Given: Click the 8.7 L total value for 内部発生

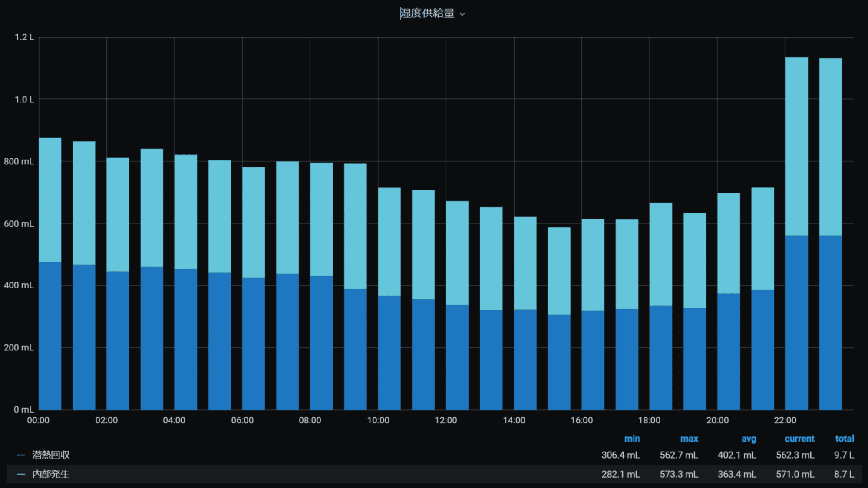Looking at the screenshot, I should pos(844,474).
